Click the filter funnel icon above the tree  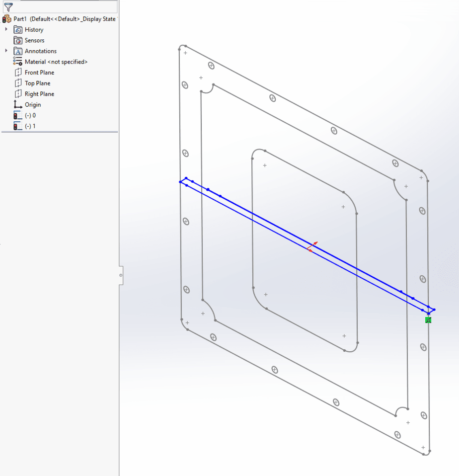(8, 7)
